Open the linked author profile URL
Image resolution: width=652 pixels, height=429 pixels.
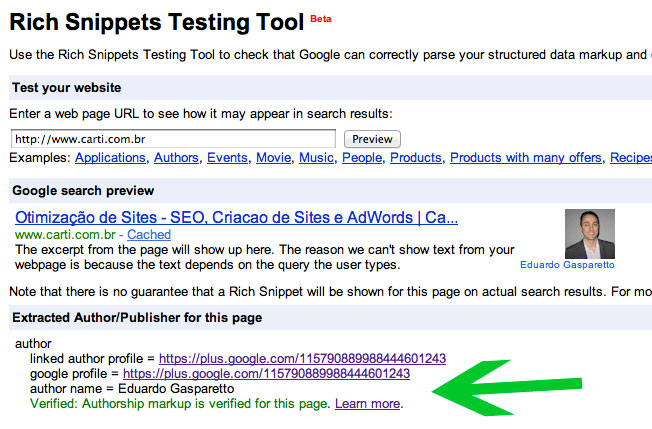(302, 358)
